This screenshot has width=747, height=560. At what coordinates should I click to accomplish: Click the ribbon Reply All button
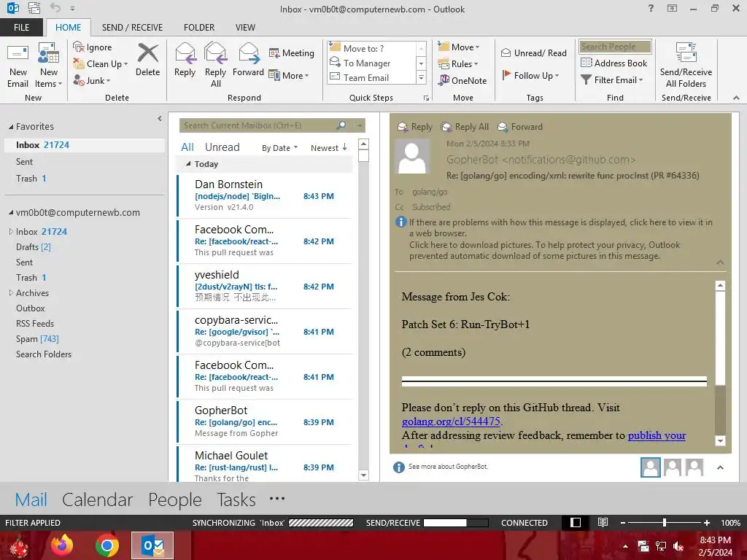(x=215, y=65)
